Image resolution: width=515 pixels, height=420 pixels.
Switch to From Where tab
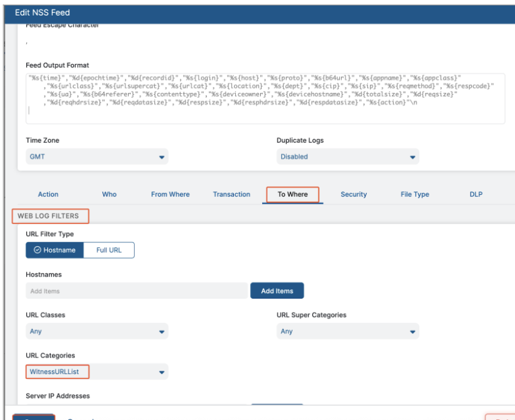pos(170,194)
